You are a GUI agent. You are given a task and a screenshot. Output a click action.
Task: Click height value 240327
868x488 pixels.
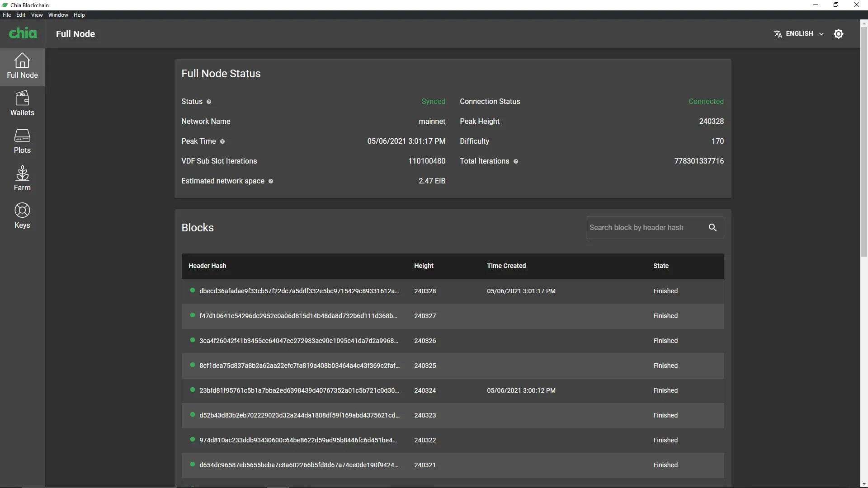[425, 316]
